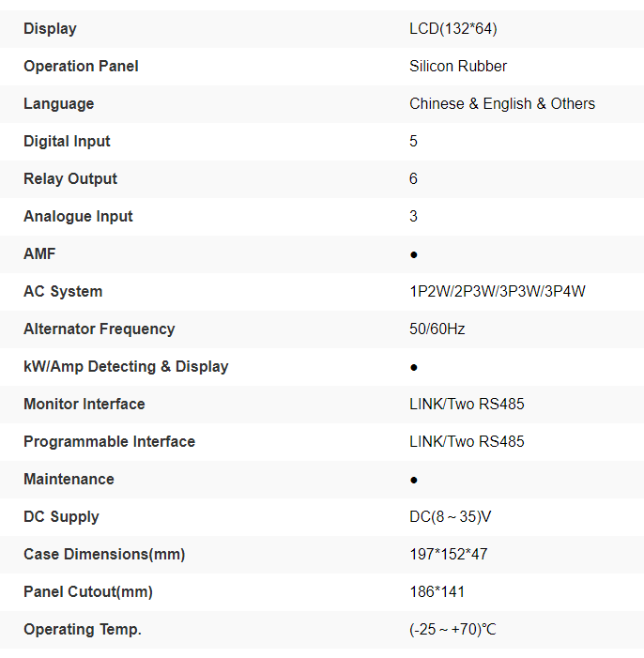The height and width of the screenshot is (658, 644).
Task: Click the 186*141 panel cutout value
Action: 437,592
